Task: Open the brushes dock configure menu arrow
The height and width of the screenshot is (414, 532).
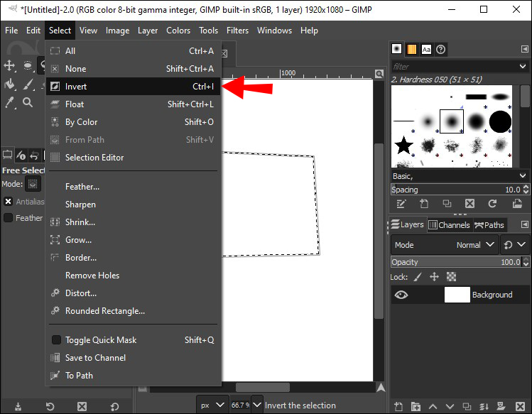Action: click(x=524, y=49)
